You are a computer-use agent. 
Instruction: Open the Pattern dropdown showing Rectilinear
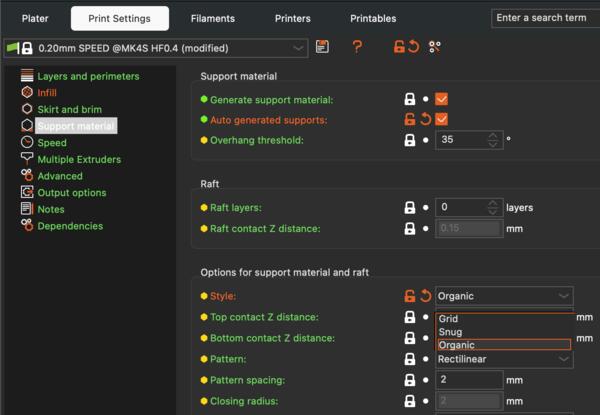point(504,359)
